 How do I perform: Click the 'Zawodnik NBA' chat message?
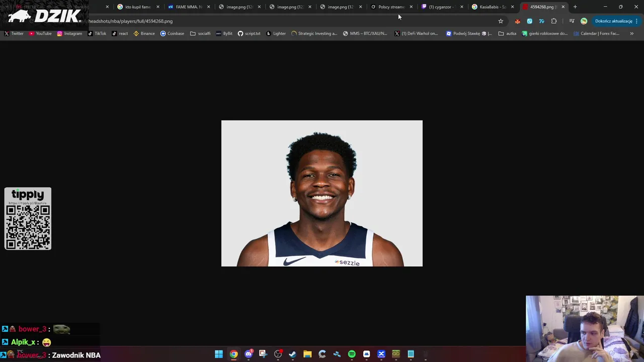76,355
